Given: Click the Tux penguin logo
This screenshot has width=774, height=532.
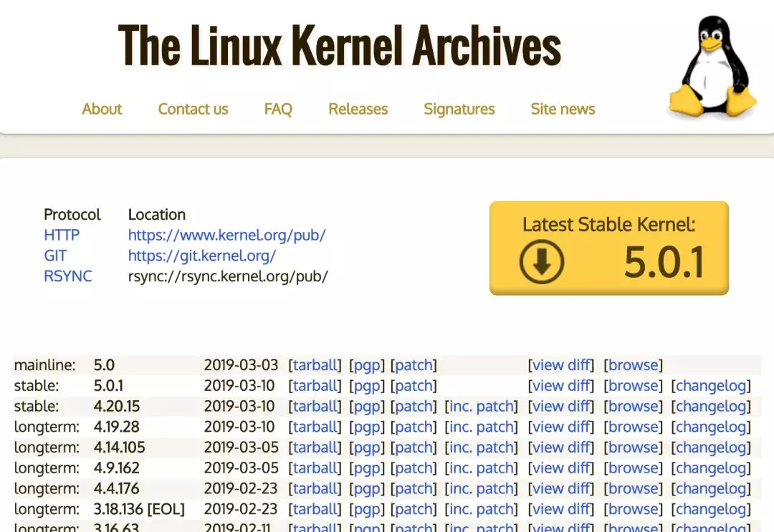Looking at the screenshot, I should pos(712,67).
